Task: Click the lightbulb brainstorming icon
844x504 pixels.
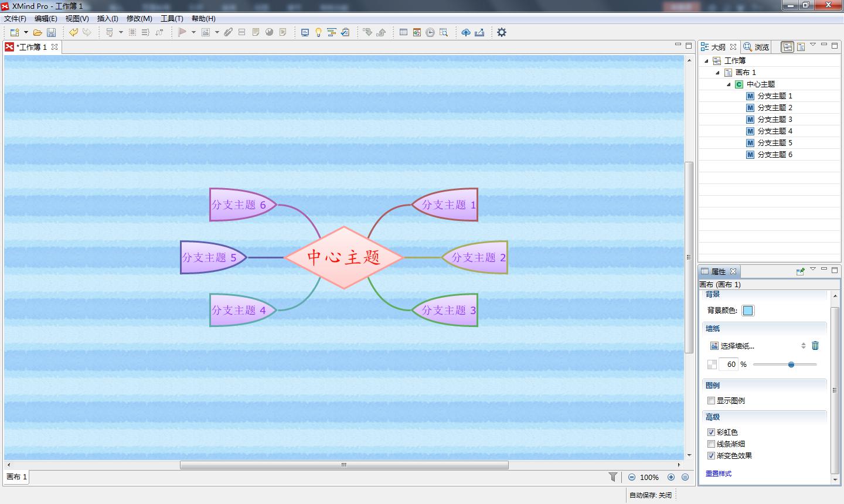Action: (x=318, y=32)
